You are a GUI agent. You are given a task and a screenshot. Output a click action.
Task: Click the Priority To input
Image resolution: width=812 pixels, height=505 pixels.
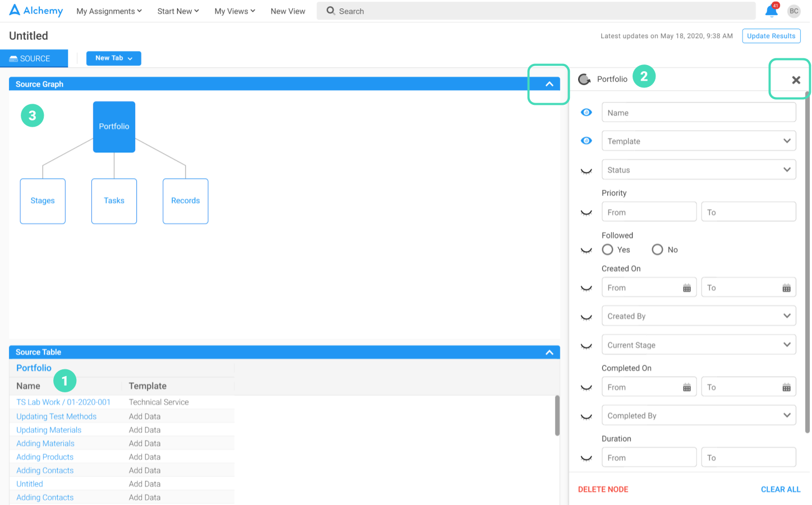[x=749, y=212]
